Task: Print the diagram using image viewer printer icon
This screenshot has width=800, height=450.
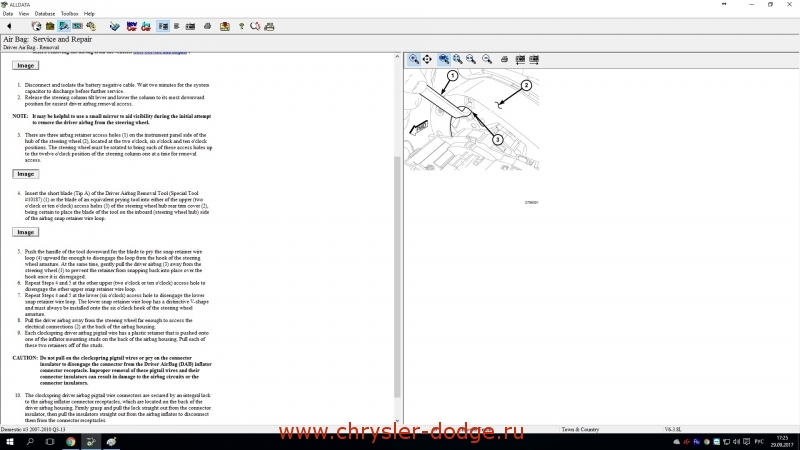Action: 504,59
